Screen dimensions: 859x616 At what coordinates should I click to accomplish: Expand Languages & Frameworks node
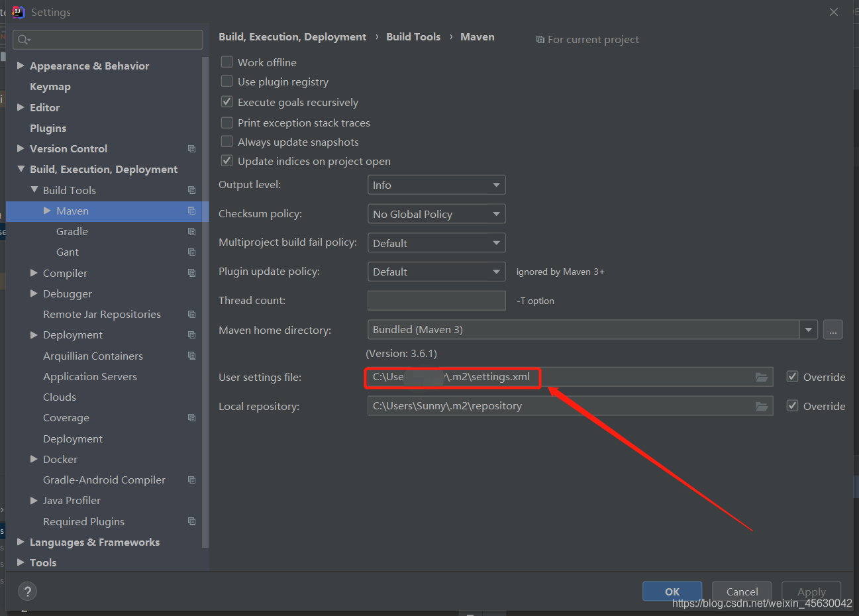[x=21, y=542]
